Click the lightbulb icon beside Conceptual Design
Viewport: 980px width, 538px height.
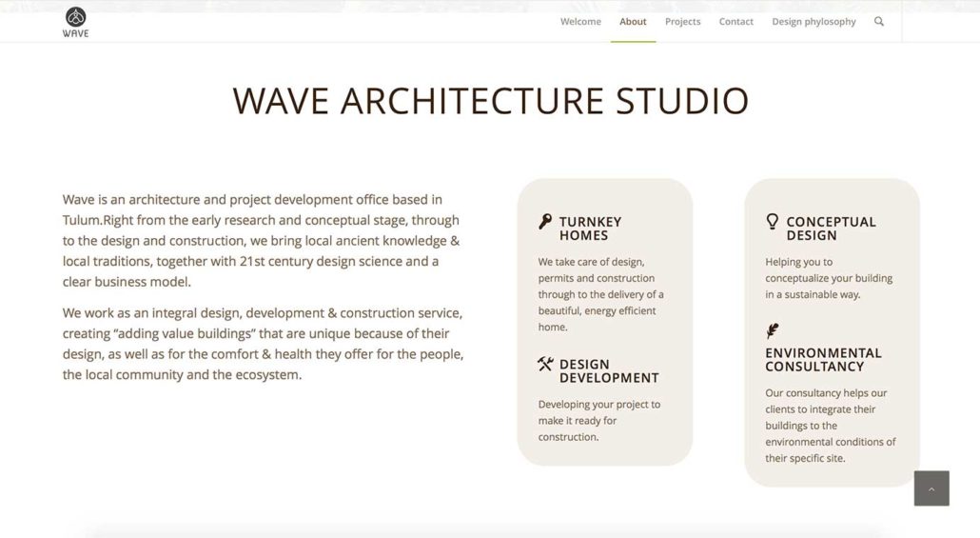pos(773,222)
